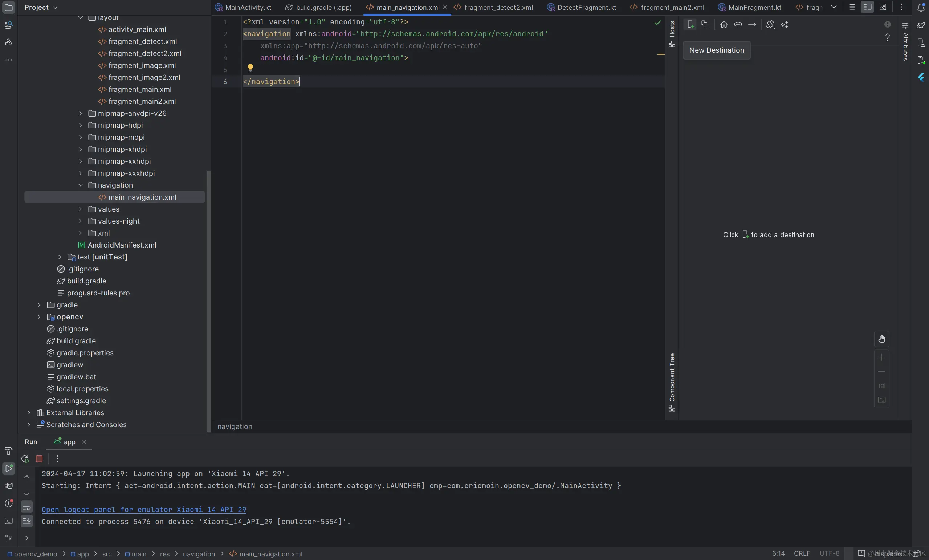This screenshot has width=929, height=560.
Task: Close the main_navigation.xml tab
Action: [x=445, y=7]
